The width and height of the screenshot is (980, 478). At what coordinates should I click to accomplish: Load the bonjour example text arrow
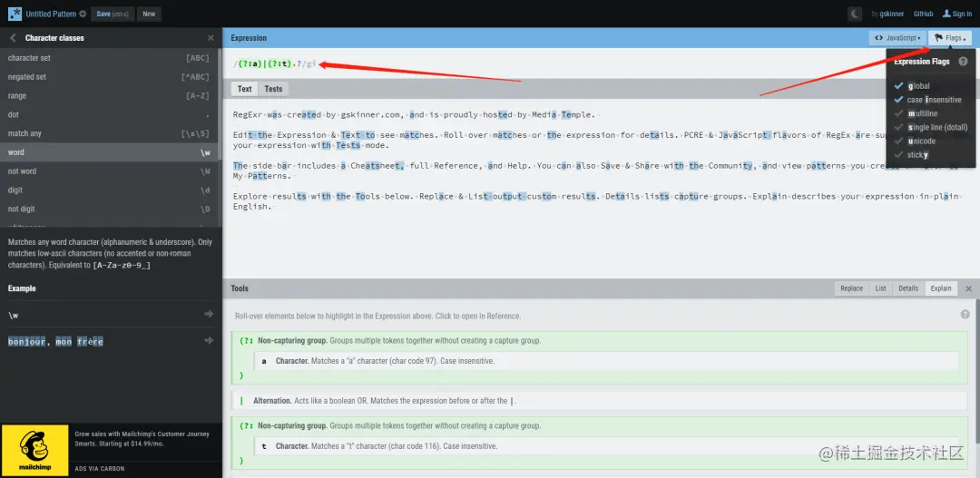pyautogui.click(x=210, y=340)
